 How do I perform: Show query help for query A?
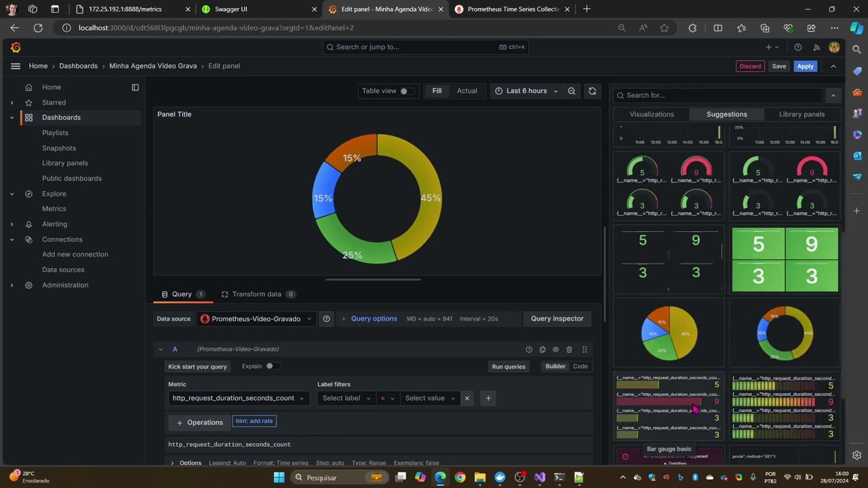coord(529,350)
